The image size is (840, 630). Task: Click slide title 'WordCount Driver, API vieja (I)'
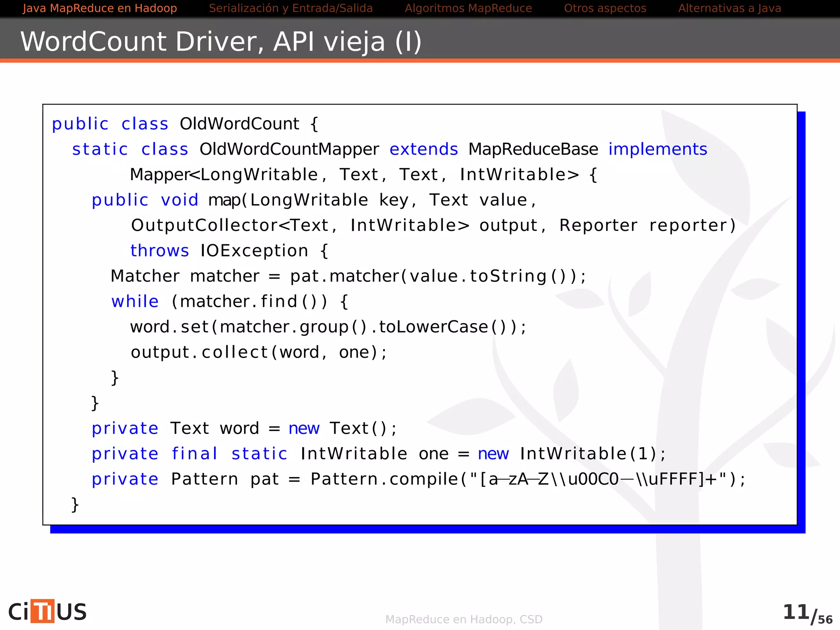click(x=221, y=42)
